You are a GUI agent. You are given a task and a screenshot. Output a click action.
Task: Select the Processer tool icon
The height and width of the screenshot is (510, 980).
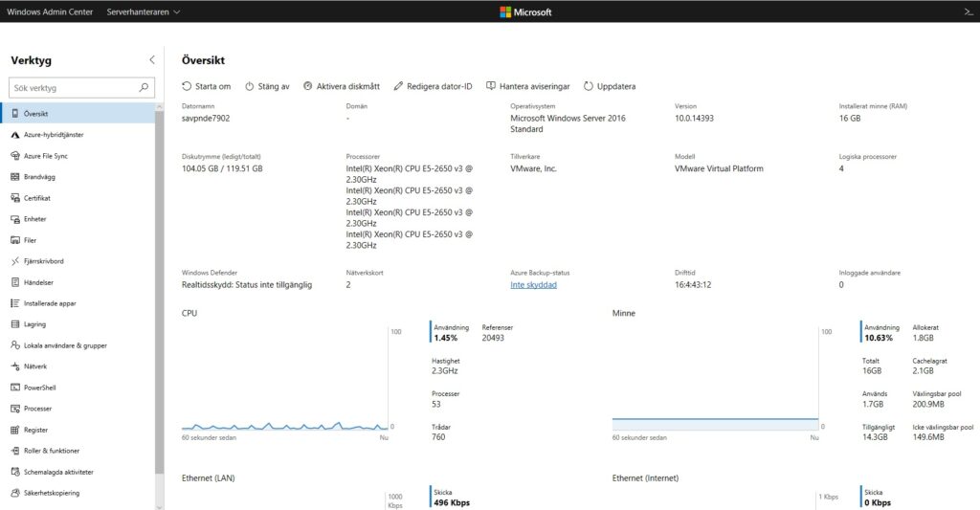pos(15,409)
